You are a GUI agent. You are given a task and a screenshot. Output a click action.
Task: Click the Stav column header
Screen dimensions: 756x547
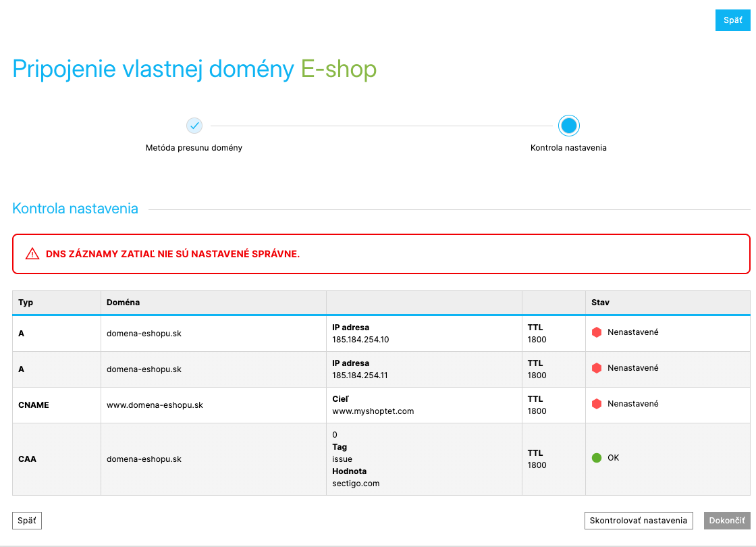600,303
